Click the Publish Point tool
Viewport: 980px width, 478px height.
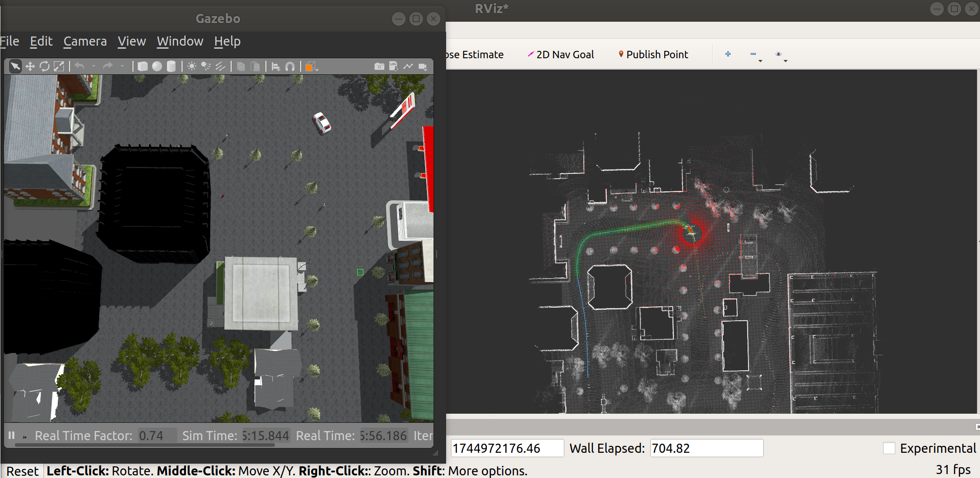653,54
